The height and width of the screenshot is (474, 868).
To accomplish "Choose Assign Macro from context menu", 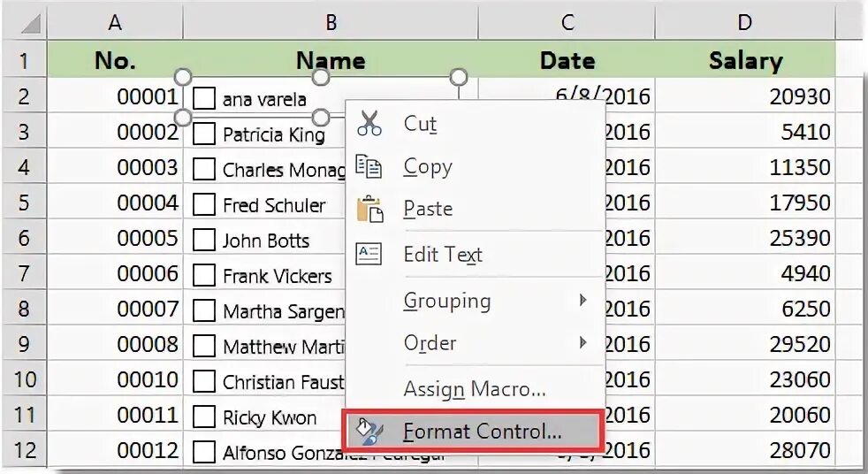I will (474, 388).
